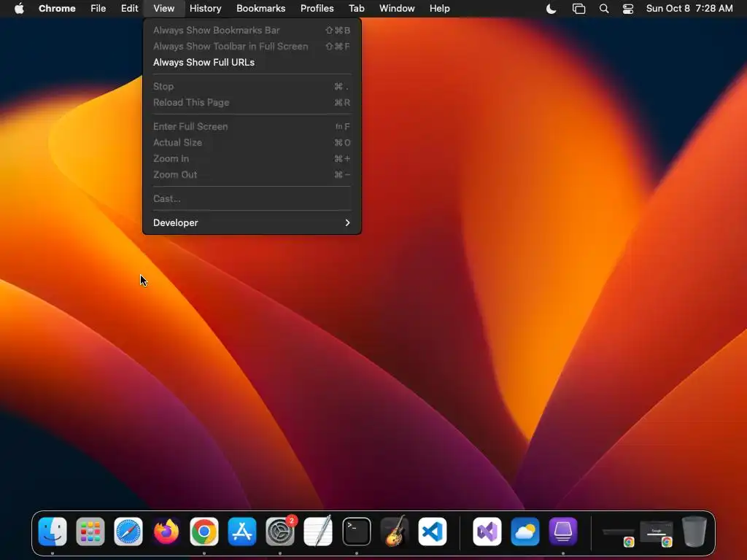Select Always Show Bookmarks Bar entry
Image resolution: width=747 pixels, height=560 pixels.
(252, 30)
